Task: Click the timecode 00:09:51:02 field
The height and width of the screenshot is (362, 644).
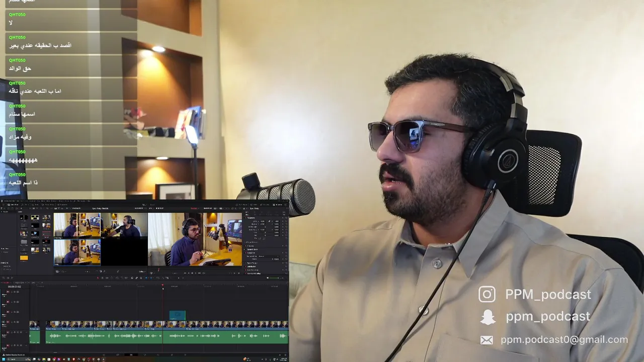Action: click(x=15, y=287)
